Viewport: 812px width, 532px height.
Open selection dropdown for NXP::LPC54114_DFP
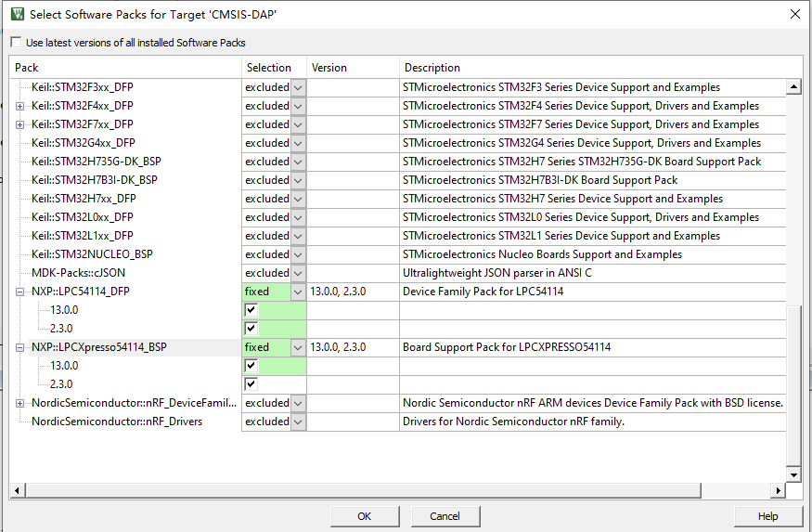pyautogui.click(x=298, y=292)
